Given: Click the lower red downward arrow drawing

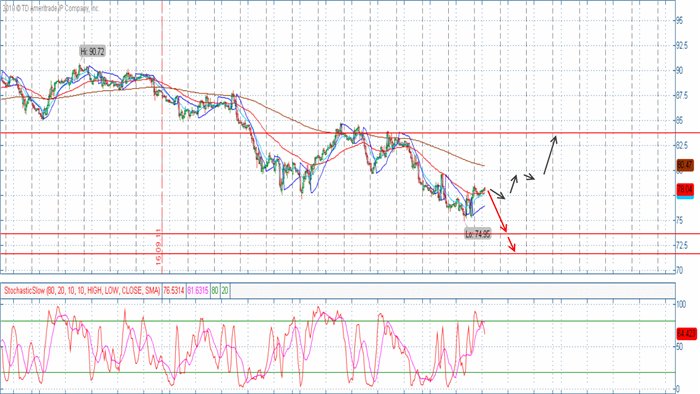Looking at the screenshot, I should click(511, 244).
